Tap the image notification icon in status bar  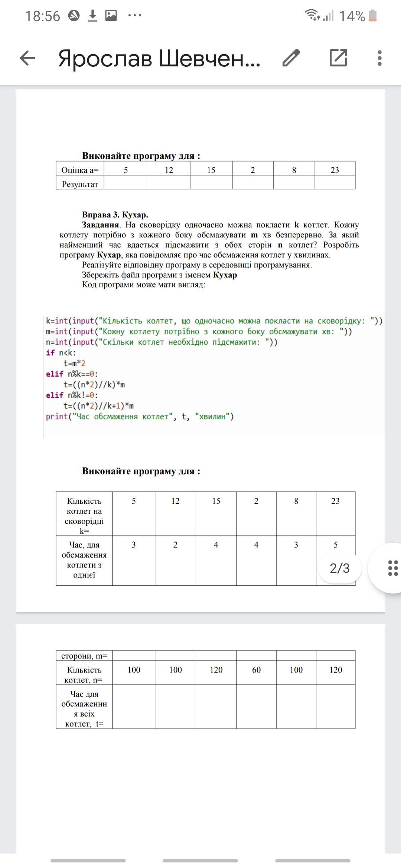point(111,16)
